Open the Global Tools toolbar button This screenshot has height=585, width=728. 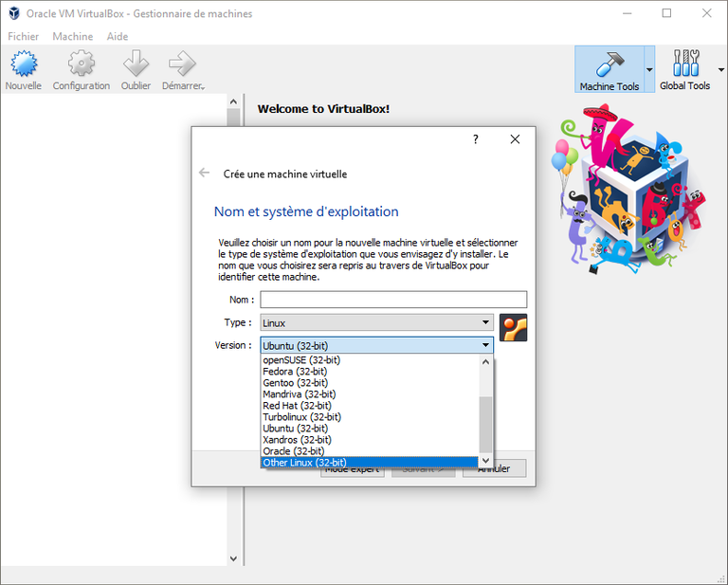click(x=684, y=69)
